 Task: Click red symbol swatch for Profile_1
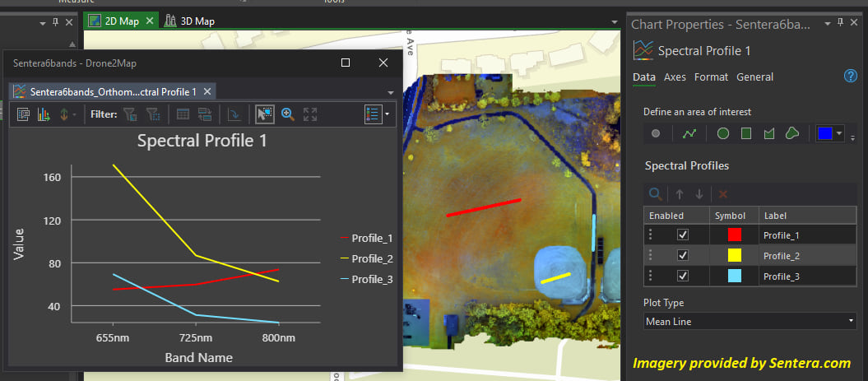point(735,235)
